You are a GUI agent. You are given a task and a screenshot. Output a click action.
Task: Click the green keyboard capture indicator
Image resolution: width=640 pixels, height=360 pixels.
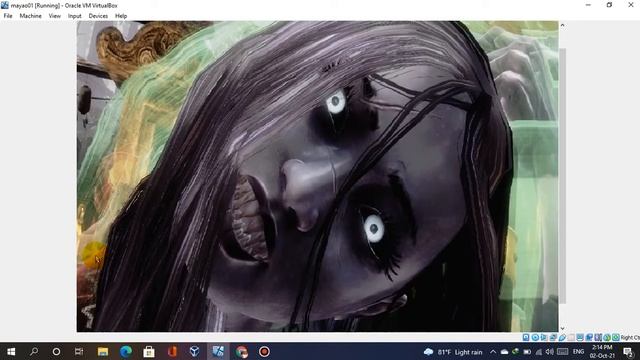[616, 337]
